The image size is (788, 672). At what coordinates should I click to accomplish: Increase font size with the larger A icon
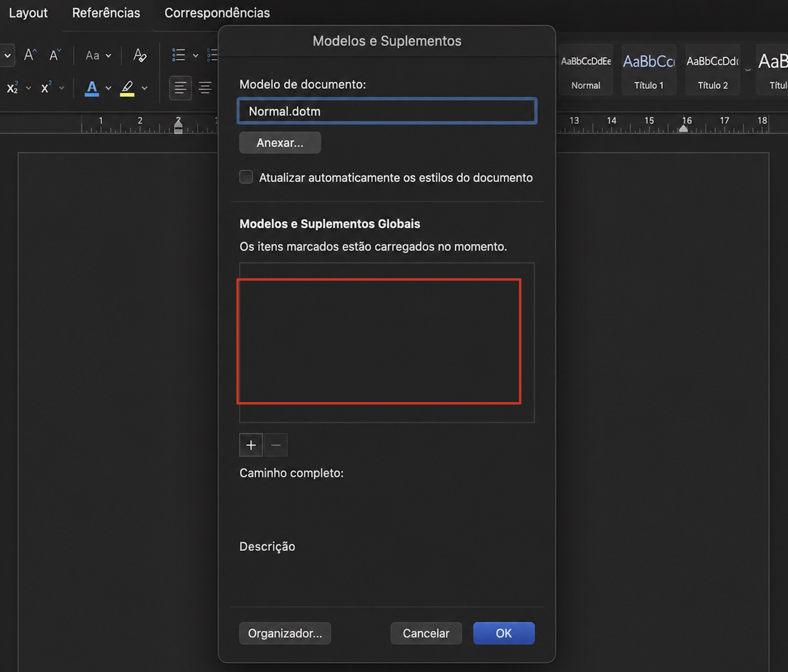click(30, 55)
